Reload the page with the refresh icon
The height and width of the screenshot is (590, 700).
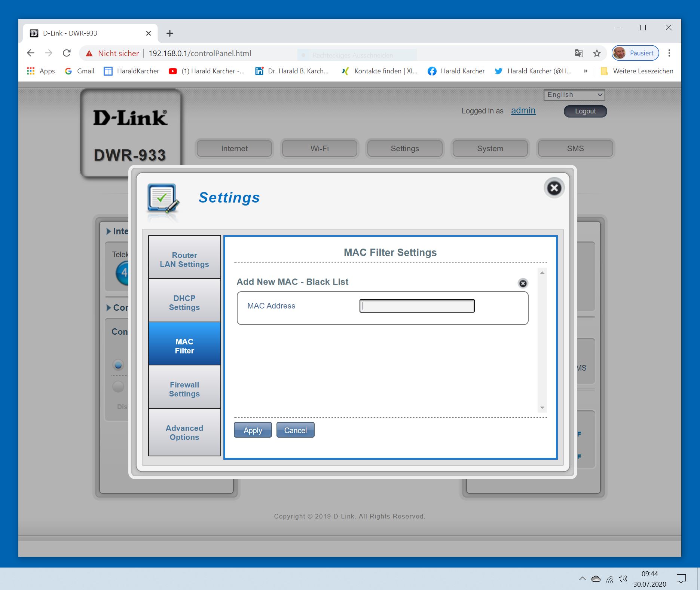67,53
